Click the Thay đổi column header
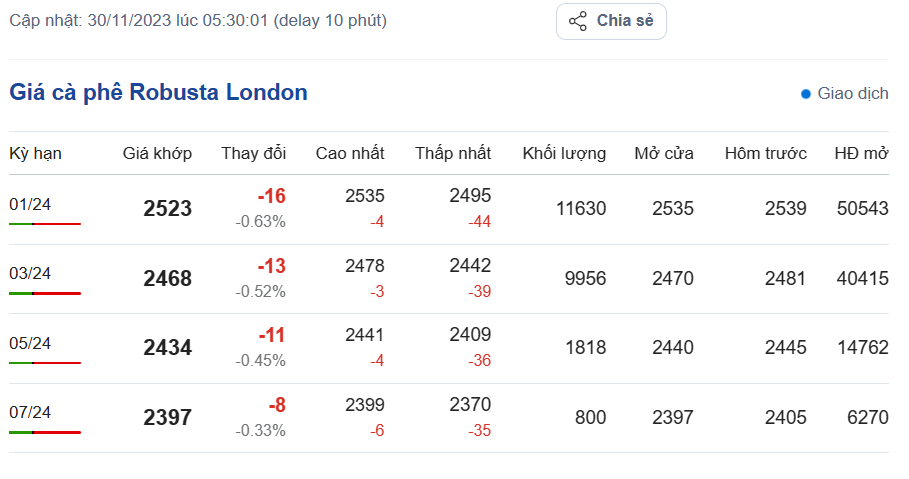909x479 pixels. coord(254,153)
